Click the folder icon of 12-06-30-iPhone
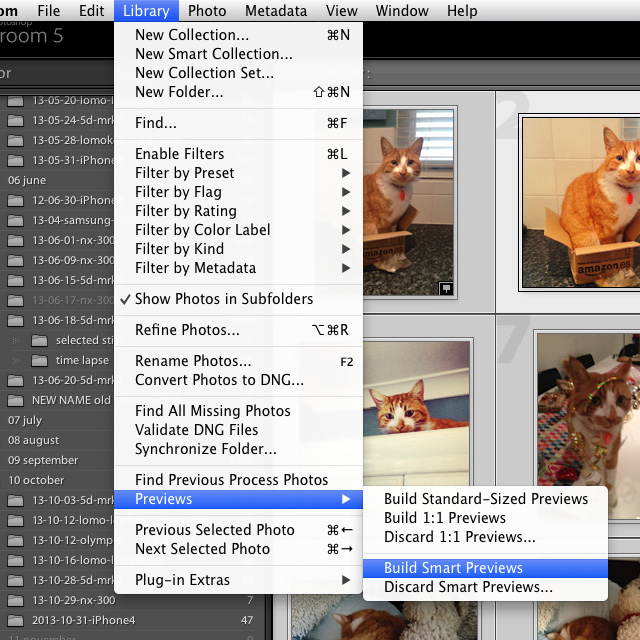The image size is (640, 640). click(x=16, y=200)
